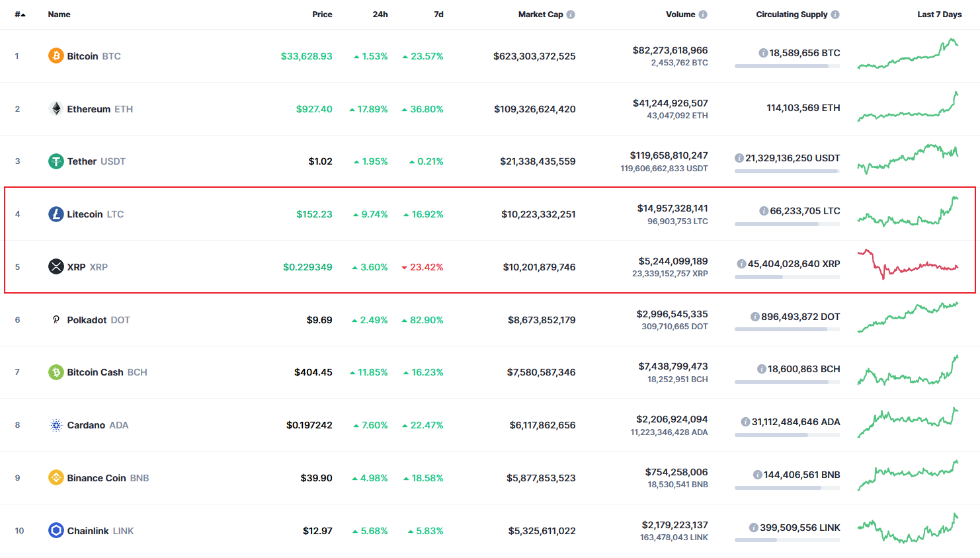Click Litecoin circulating supply progress bar
Image resolution: width=980 pixels, height=558 pixels.
coord(788,224)
